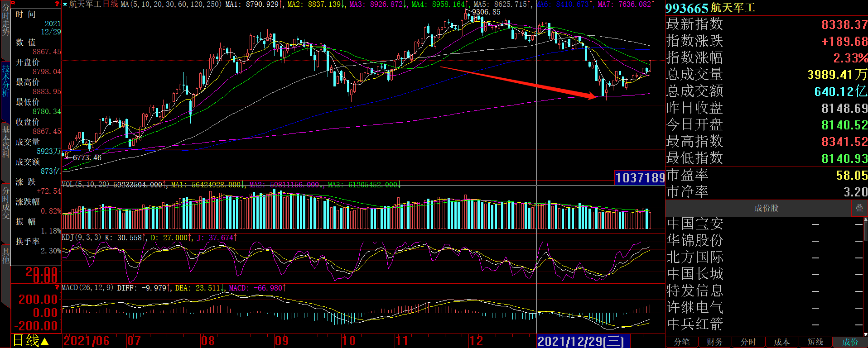
Task: Click the 换手率 value 2.30%
Action: coord(51,251)
